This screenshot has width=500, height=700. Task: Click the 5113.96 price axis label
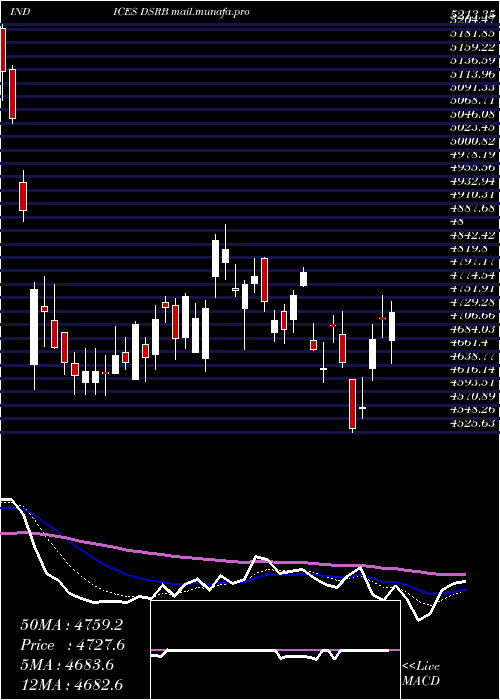472,74
